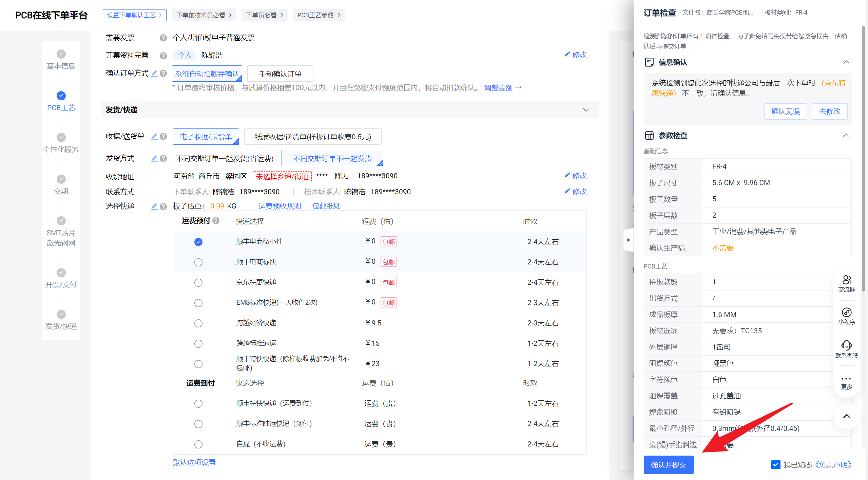Select 京东特惠快递 radio button
The width and height of the screenshot is (868, 480).
click(x=198, y=283)
